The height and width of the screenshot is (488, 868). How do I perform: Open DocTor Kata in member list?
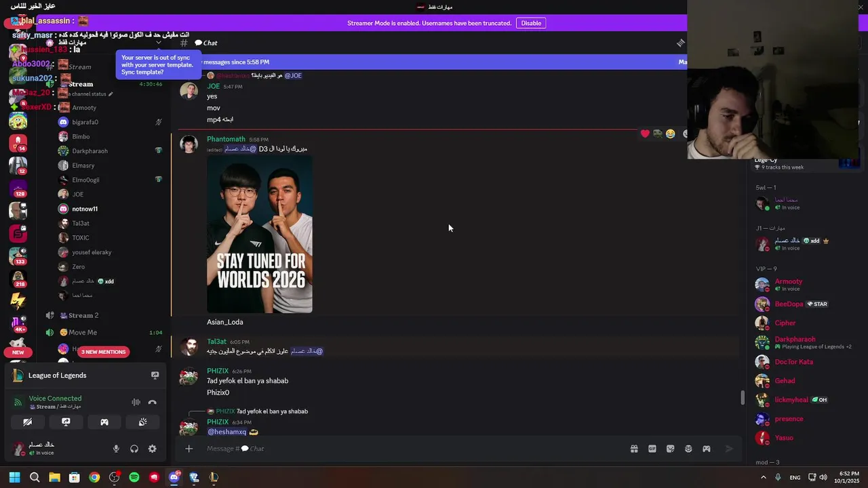[793, 362]
